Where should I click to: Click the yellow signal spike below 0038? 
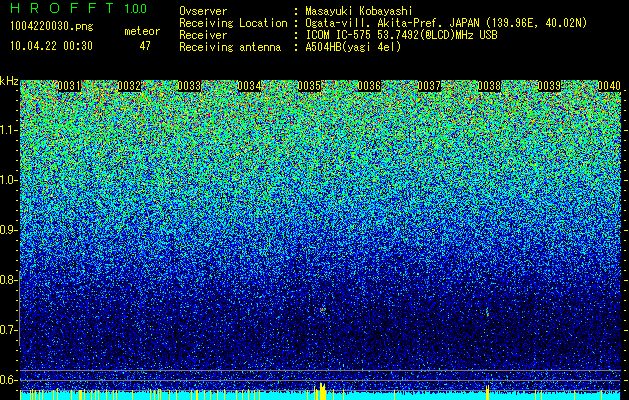pos(487,392)
